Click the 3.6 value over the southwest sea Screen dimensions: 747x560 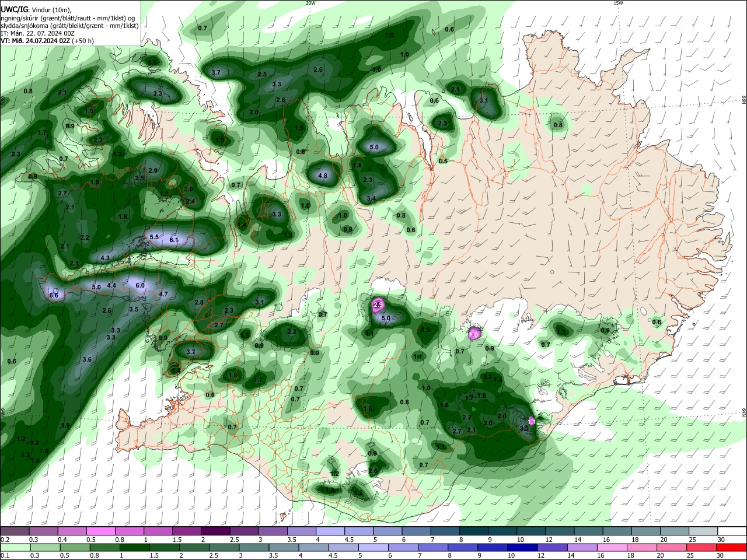(87, 359)
